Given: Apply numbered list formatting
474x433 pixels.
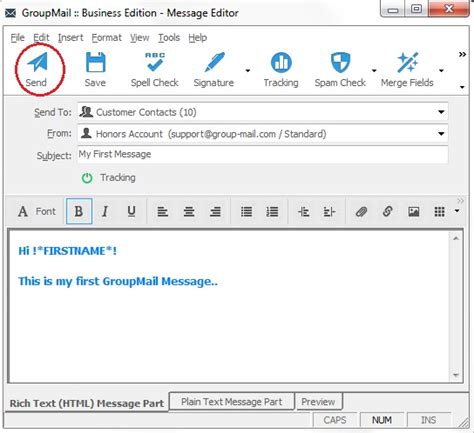Looking at the screenshot, I should click(x=272, y=212).
